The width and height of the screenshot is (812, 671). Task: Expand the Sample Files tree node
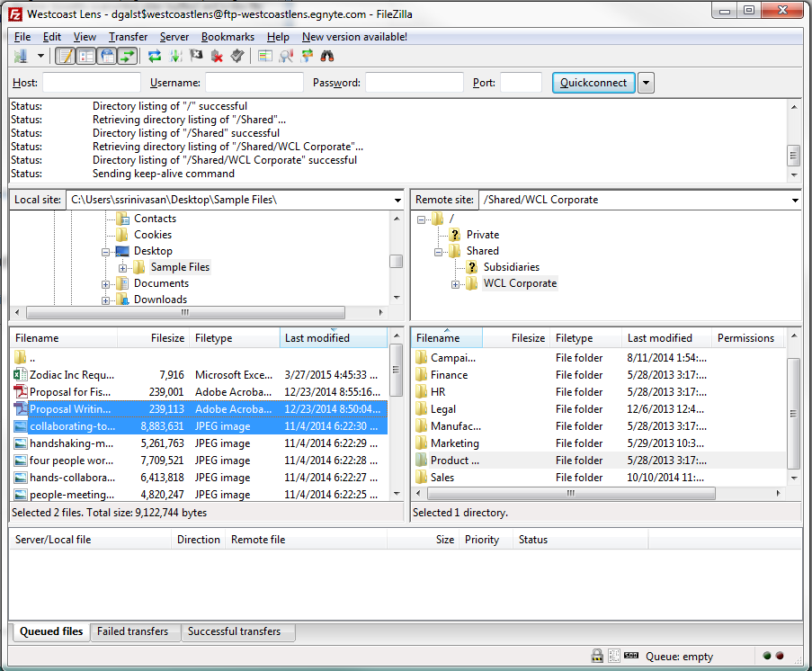click(x=122, y=268)
